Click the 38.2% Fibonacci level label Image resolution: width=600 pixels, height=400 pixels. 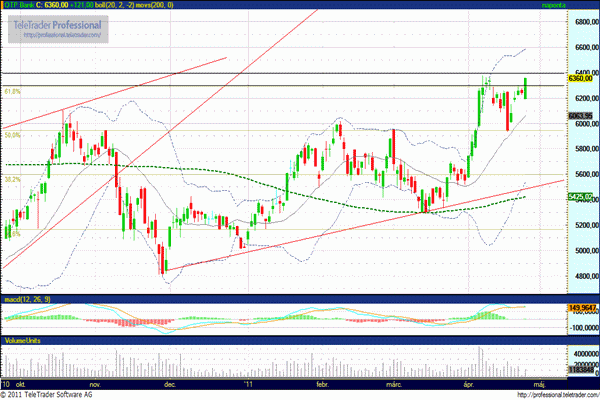pos(13,179)
